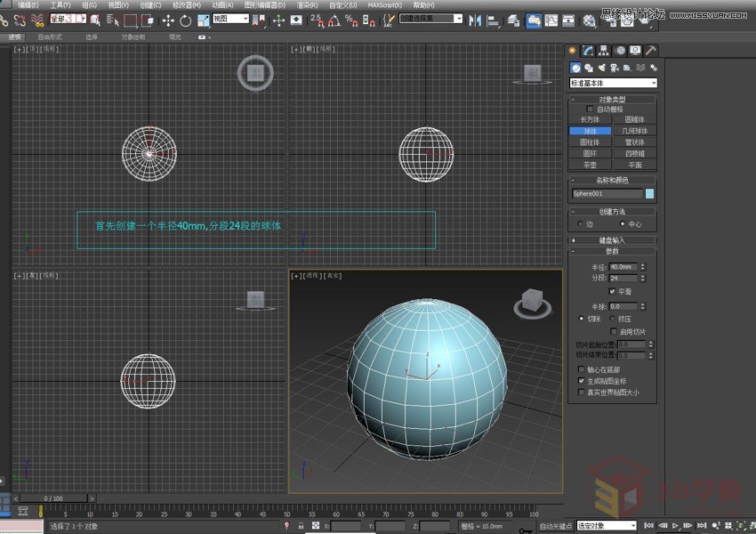Open the Material Editor icon
Screen dimensions: 756x534
[591, 20]
